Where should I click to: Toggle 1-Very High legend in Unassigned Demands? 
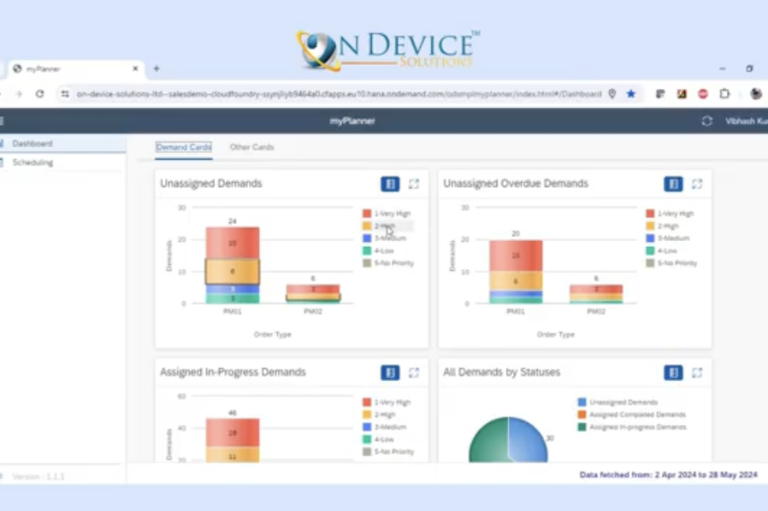coord(388,214)
